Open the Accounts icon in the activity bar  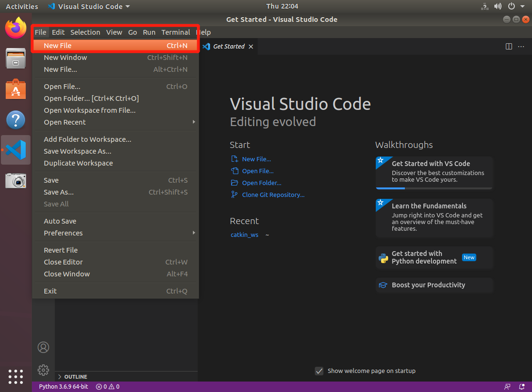click(x=43, y=347)
